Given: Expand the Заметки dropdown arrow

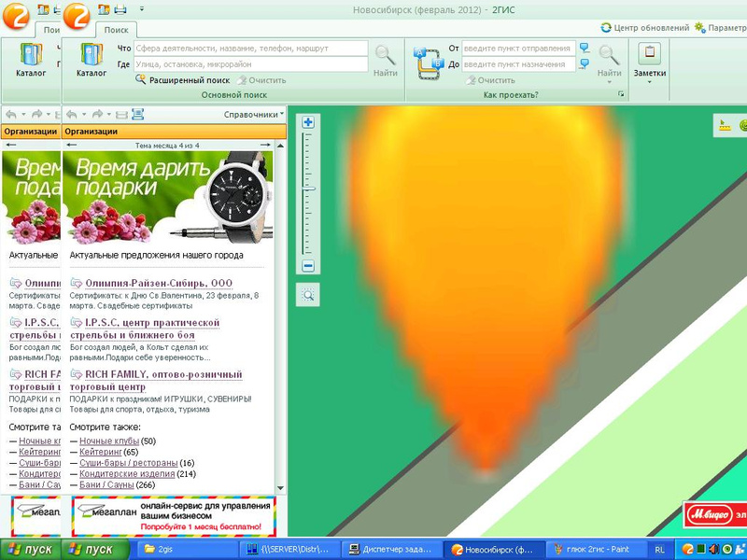Looking at the screenshot, I should 649,82.
